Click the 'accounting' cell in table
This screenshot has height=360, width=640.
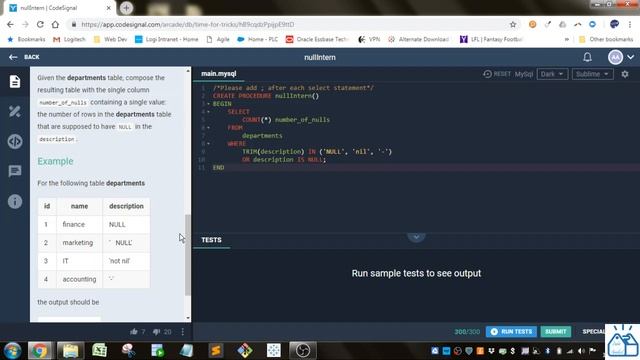click(79, 279)
